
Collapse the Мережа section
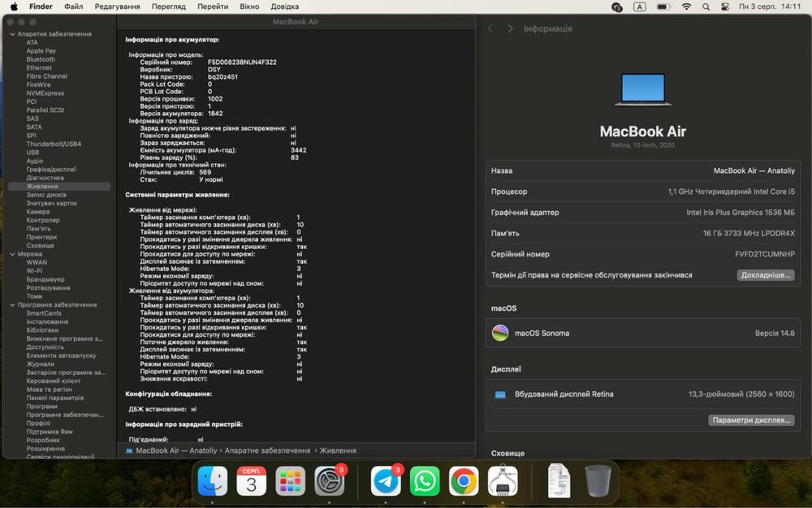pyautogui.click(x=12, y=254)
